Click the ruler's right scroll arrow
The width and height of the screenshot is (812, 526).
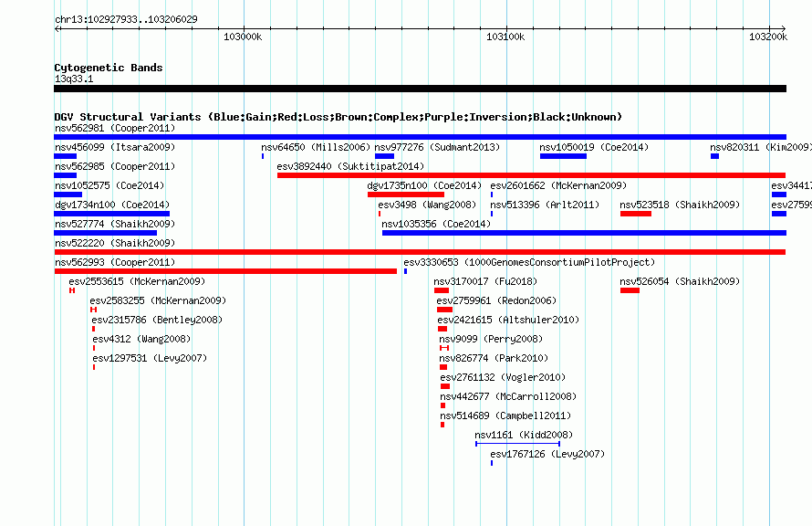tap(783, 28)
